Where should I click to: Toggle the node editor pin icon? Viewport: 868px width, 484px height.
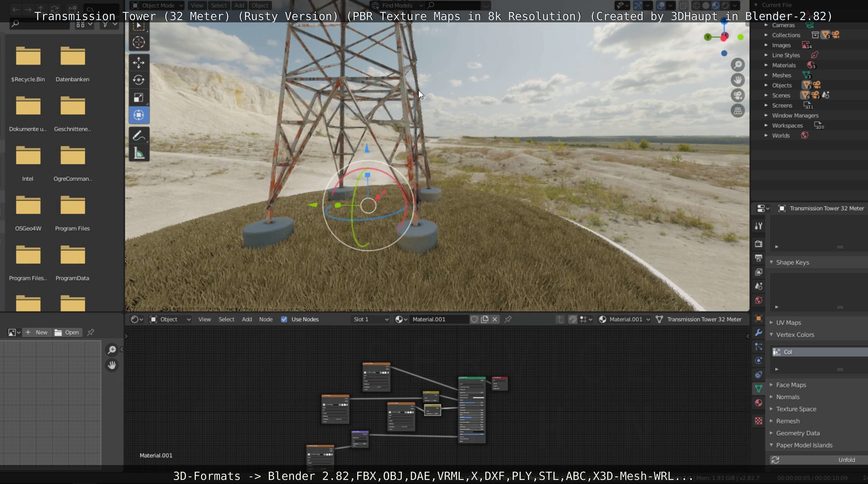(508, 319)
